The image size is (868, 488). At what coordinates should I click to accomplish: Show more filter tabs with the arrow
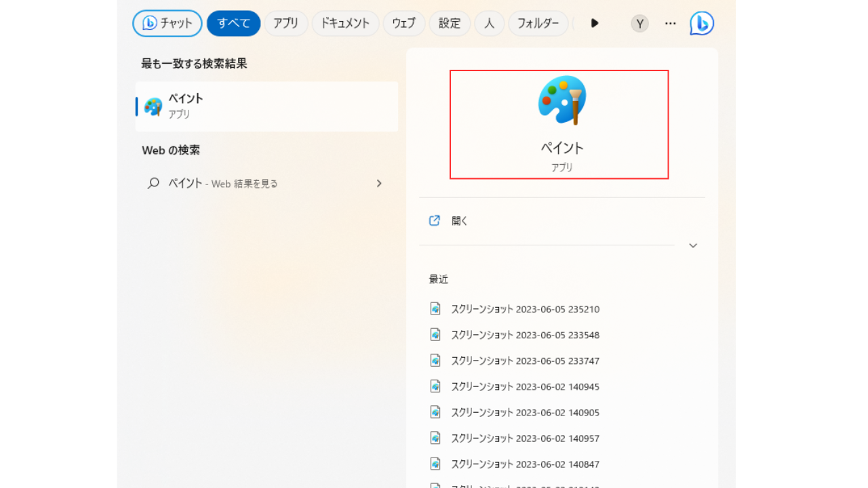595,23
